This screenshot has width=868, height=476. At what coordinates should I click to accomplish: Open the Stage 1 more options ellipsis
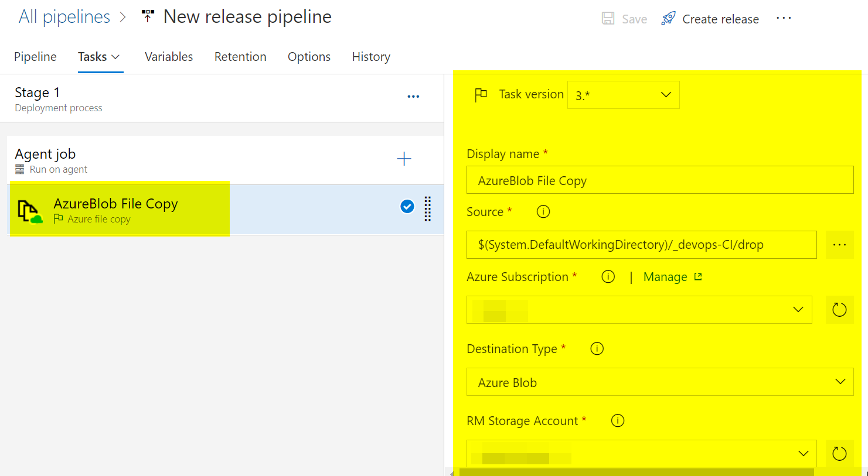(x=413, y=97)
